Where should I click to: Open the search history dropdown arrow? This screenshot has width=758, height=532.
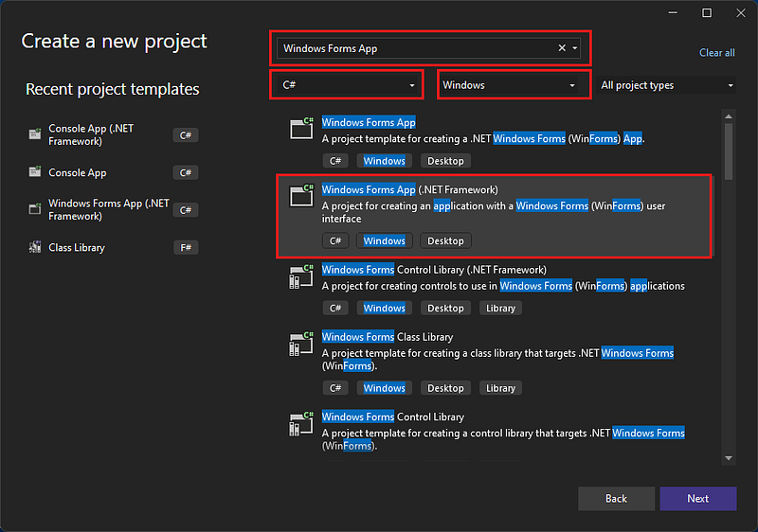point(575,47)
